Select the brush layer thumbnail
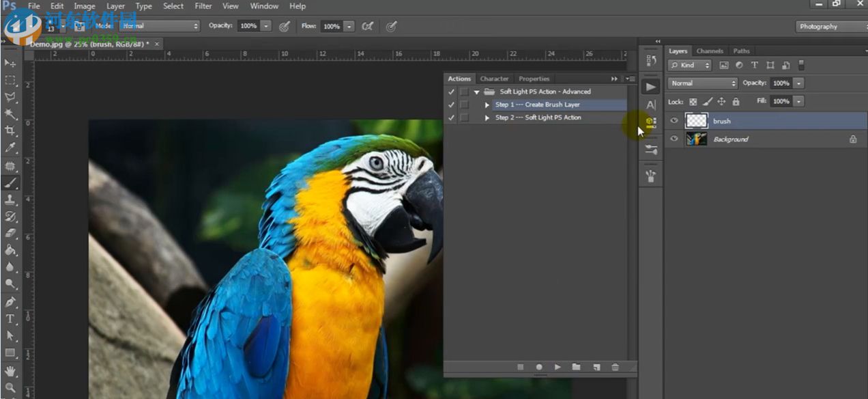Image resolution: width=868 pixels, height=399 pixels. click(x=696, y=121)
